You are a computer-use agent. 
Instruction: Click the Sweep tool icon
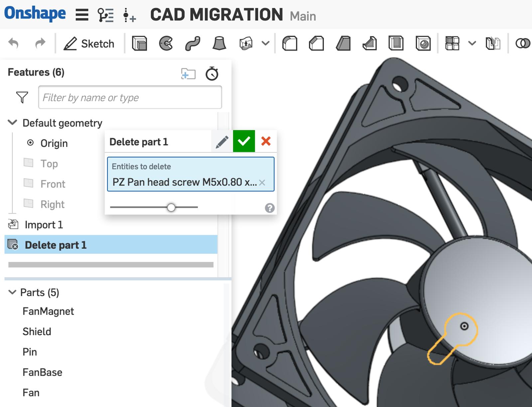(x=193, y=44)
